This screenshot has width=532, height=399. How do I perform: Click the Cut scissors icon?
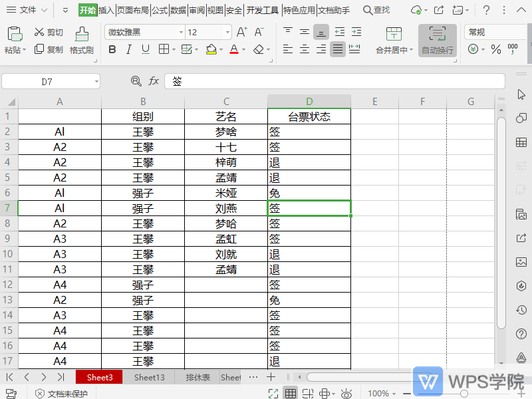[x=38, y=33]
